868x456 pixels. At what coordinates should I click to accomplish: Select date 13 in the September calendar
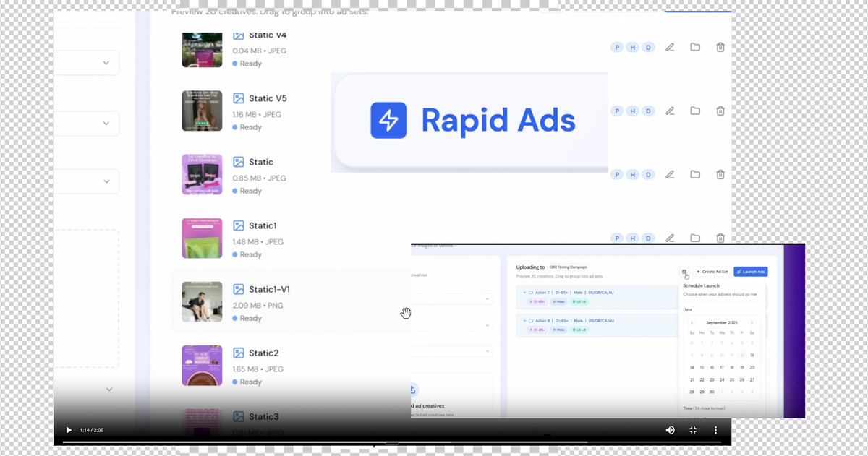(752, 356)
